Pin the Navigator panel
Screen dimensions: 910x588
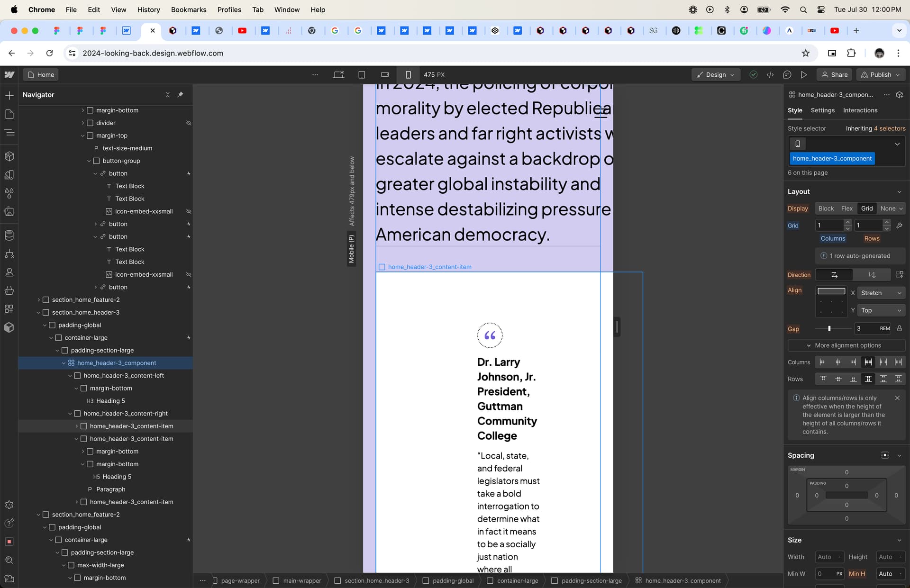click(x=181, y=95)
